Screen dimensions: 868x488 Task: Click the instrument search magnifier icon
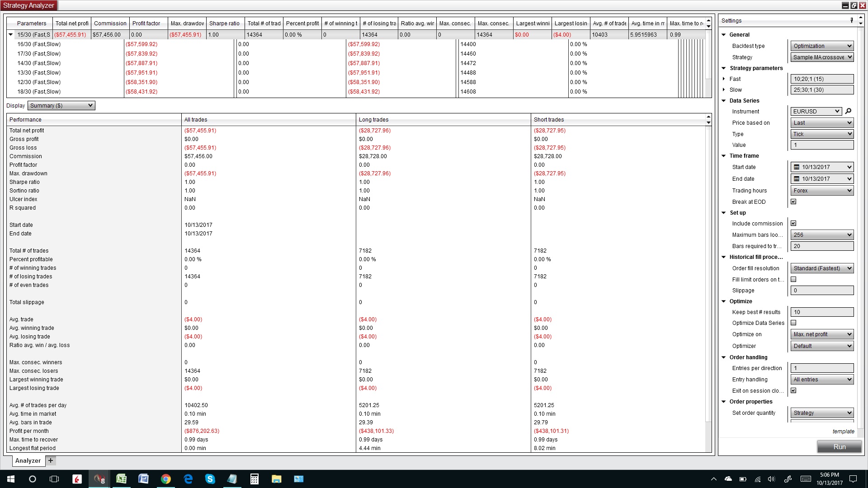click(x=848, y=111)
